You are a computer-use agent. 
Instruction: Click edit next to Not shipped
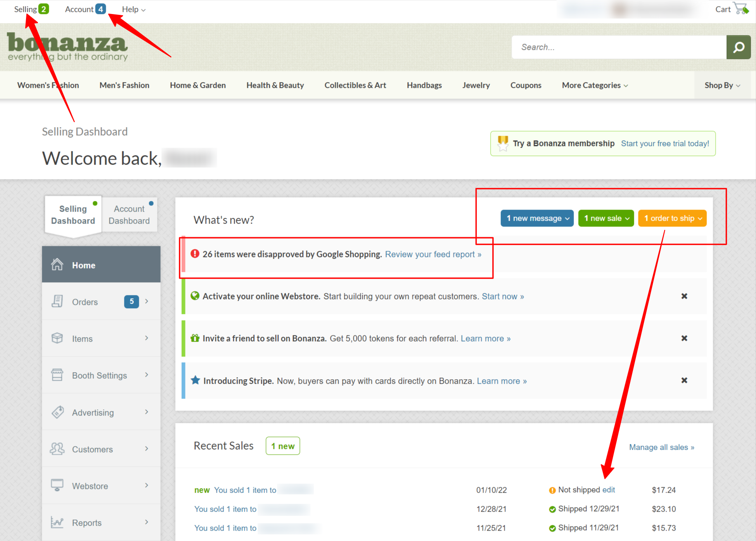point(609,490)
